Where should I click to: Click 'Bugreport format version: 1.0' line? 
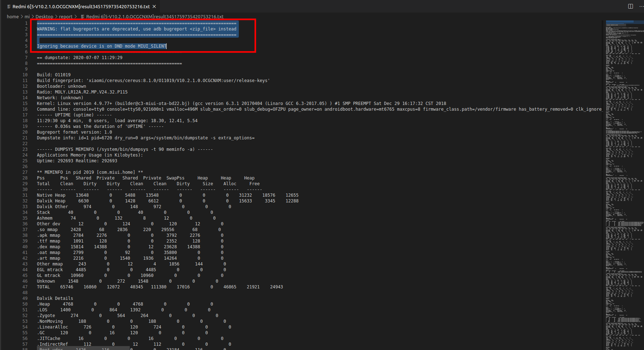click(74, 132)
